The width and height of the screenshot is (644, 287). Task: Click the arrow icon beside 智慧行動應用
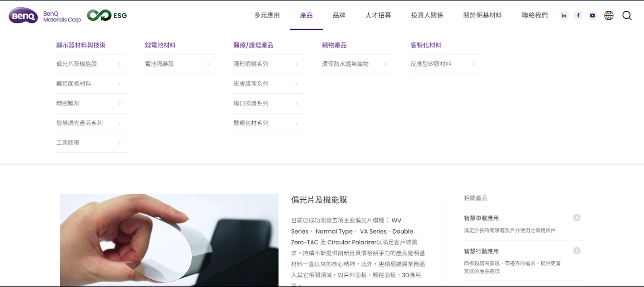point(577,251)
